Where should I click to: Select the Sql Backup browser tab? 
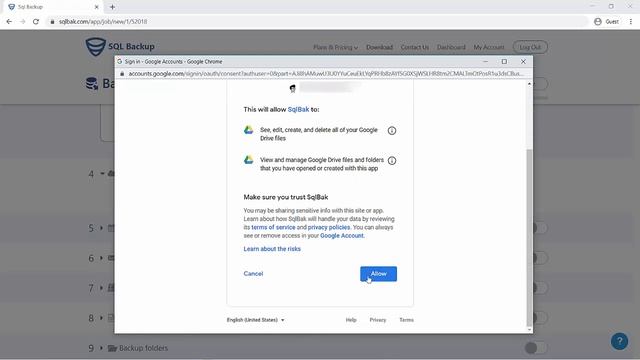coord(53,7)
